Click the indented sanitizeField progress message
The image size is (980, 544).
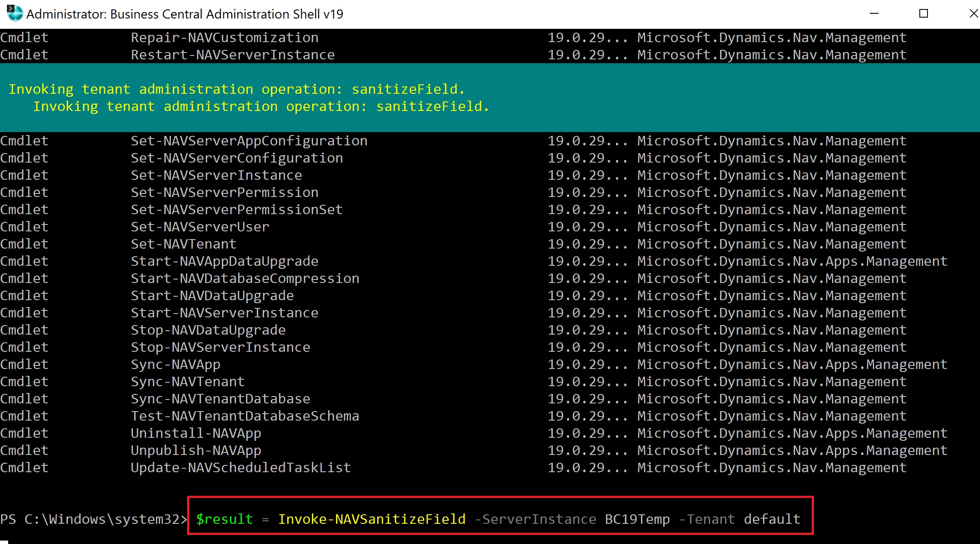261,106
